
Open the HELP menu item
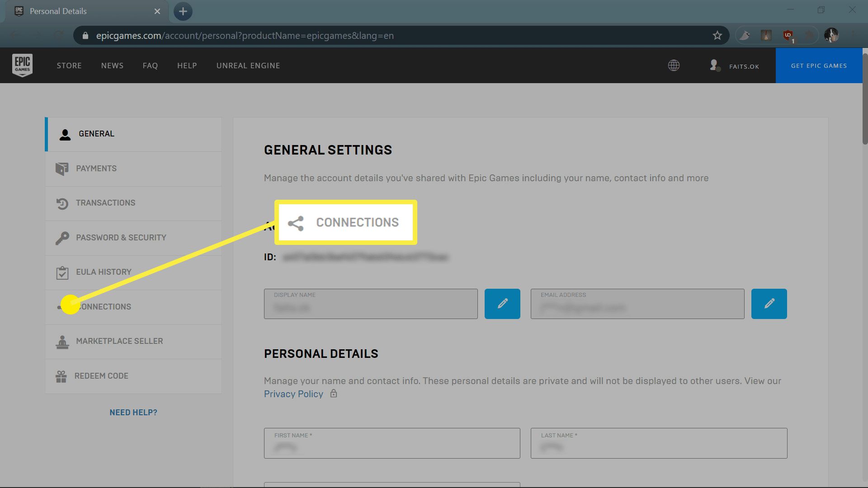(187, 66)
